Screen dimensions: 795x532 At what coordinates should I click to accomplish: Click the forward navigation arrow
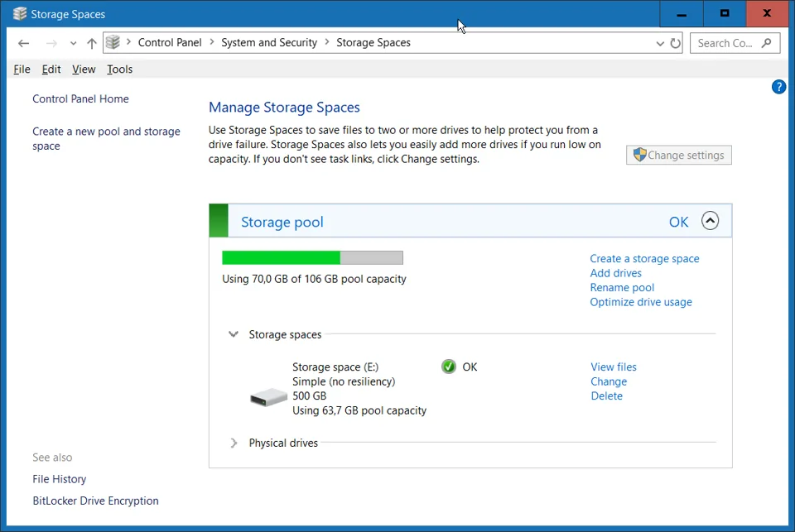pyautogui.click(x=51, y=43)
